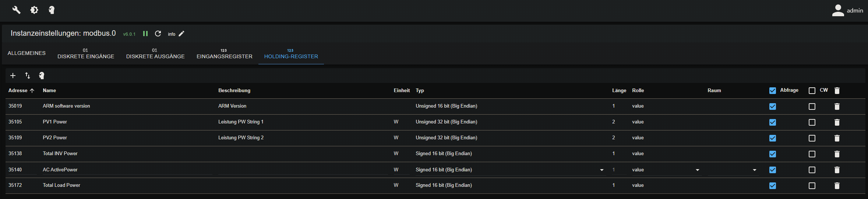Delete the PV1 Power row
Screen dimensions: 868x199
(x=837, y=122)
